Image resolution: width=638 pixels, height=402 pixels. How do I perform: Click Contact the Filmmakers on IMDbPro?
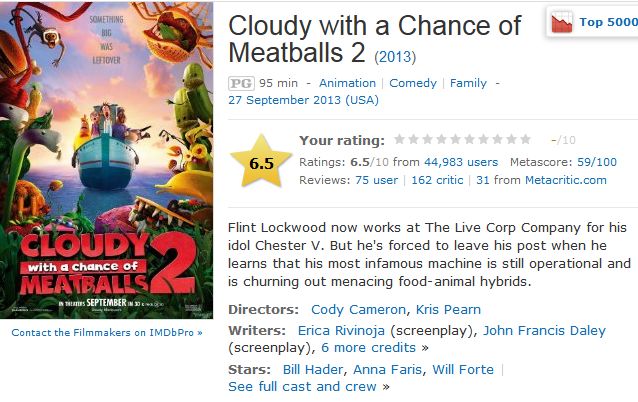pyautogui.click(x=106, y=332)
